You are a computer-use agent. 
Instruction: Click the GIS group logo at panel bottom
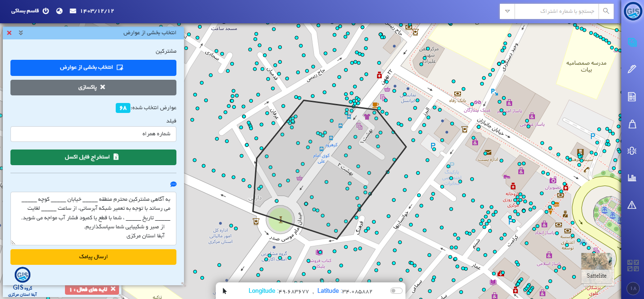(22, 274)
